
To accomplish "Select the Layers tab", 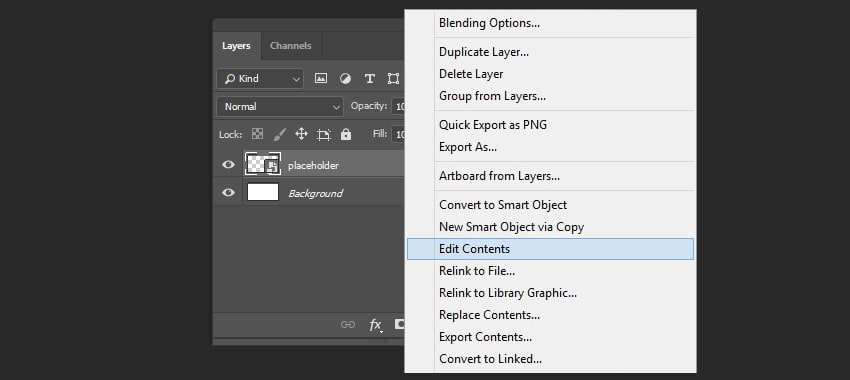I will tap(236, 46).
